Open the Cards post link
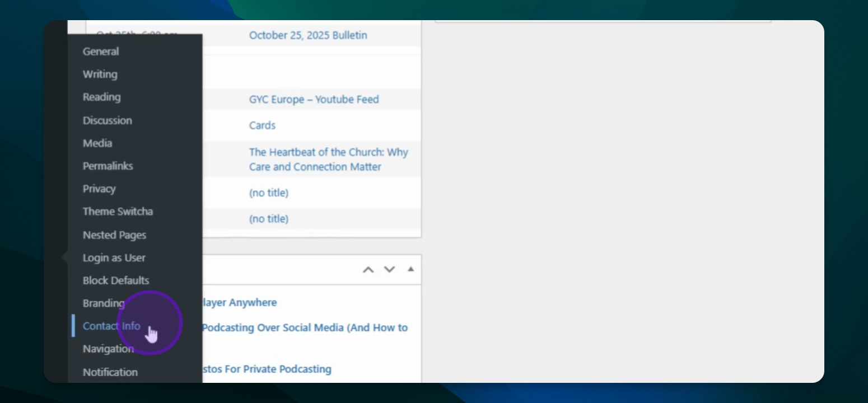 pos(262,125)
